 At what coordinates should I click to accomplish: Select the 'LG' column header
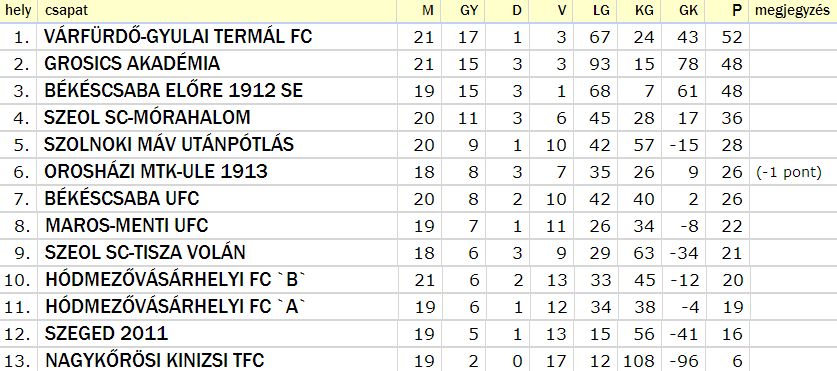coord(602,11)
